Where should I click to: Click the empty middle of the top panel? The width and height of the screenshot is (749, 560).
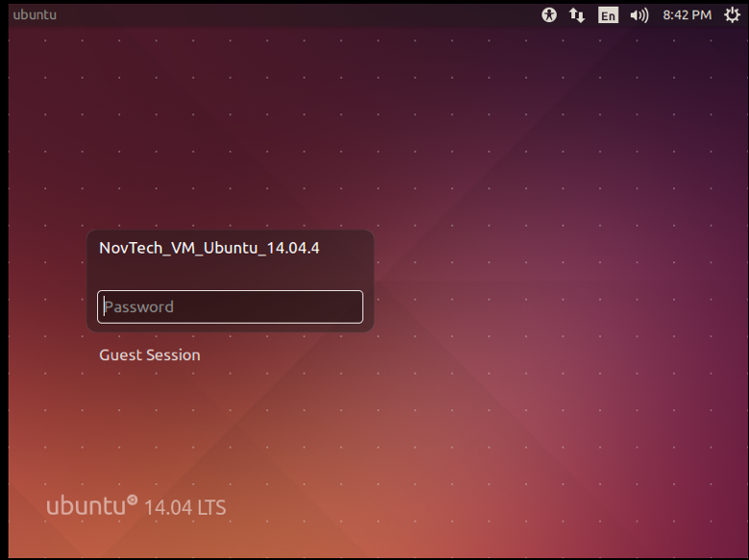[x=288, y=14]
